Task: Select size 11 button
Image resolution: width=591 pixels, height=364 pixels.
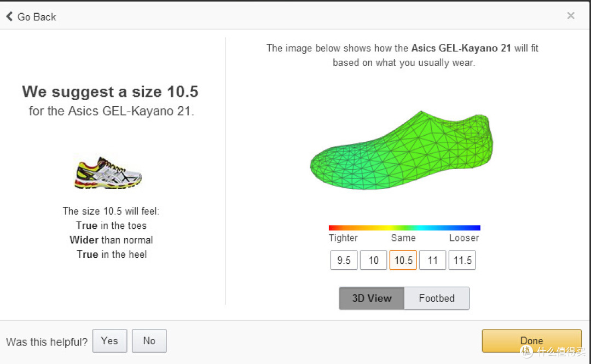Action: pos(432,260)
